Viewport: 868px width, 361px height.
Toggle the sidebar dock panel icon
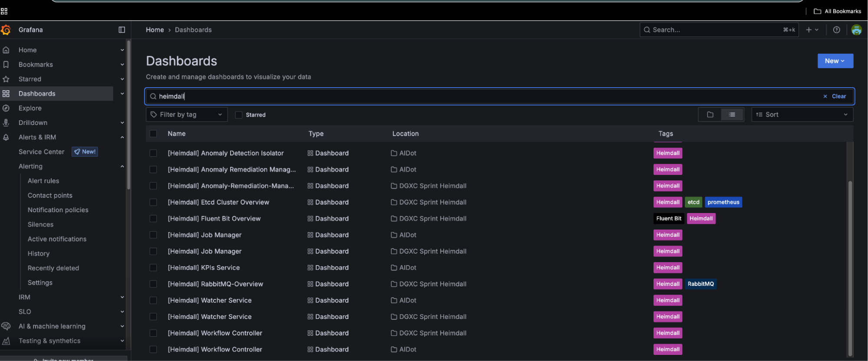tap(122, 30)
